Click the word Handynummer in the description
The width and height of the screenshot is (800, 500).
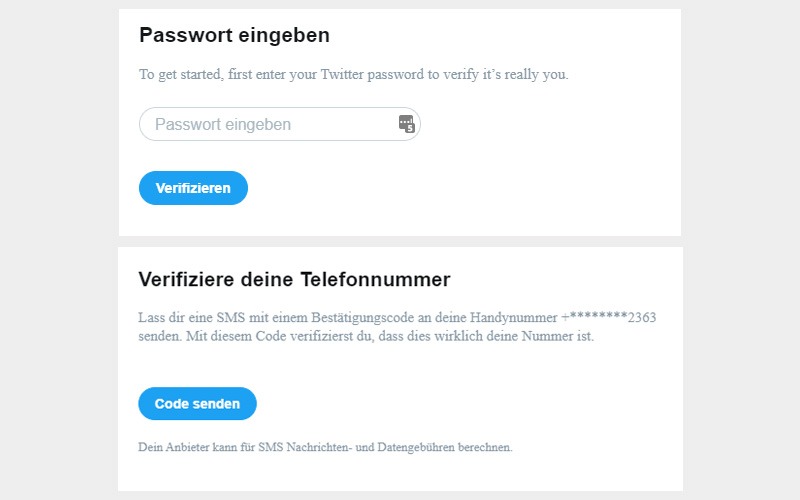pos(513,318)
